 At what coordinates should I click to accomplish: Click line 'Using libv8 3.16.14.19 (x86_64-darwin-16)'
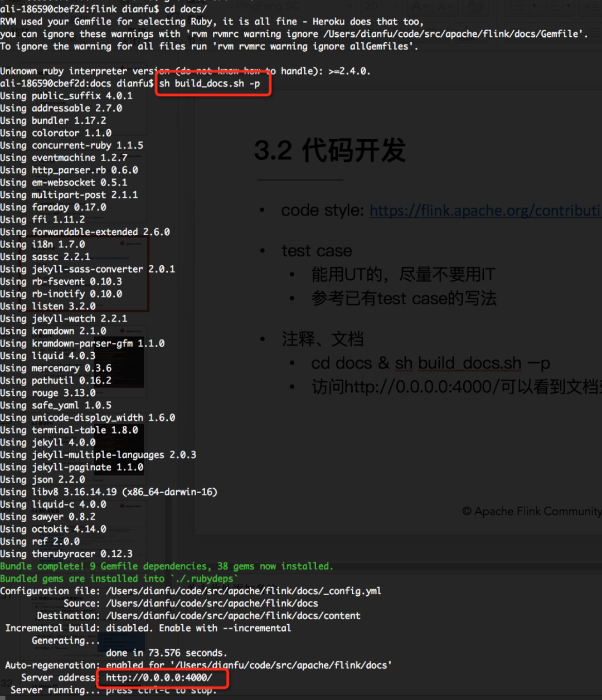(109, 492)
